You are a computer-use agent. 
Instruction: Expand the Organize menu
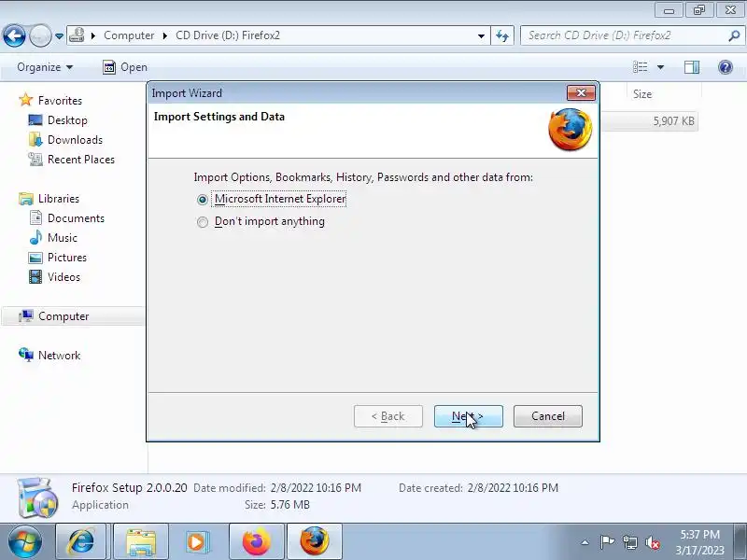(x=45, y=67)
